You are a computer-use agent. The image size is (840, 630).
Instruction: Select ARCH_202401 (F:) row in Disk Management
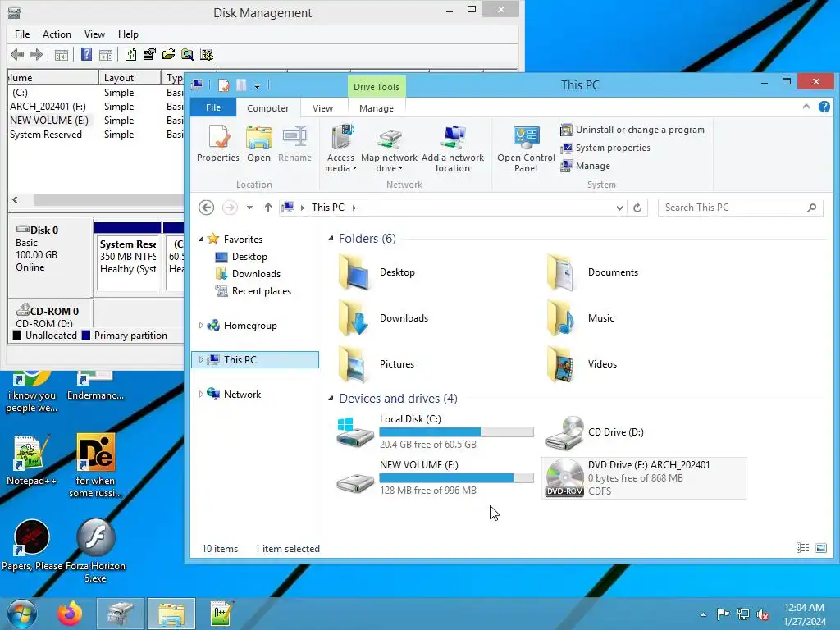48,107
